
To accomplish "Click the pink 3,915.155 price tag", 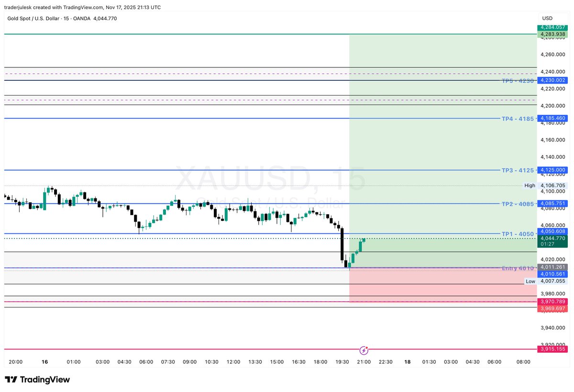I will [552, 349].
